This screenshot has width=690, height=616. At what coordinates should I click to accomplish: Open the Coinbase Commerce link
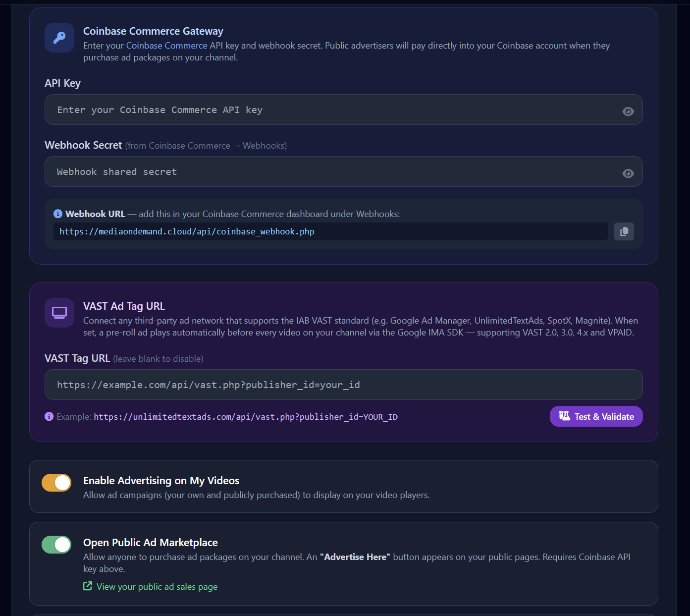tap(166, 46)
